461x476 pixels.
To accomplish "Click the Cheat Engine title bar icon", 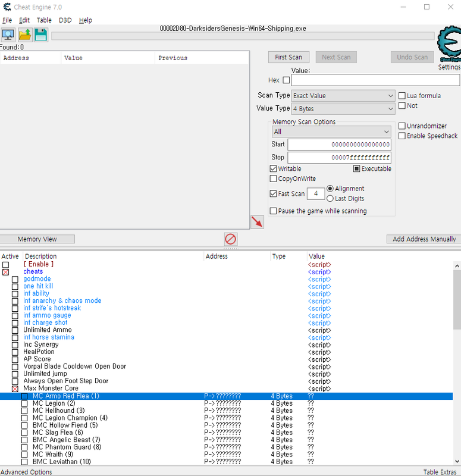I will 7,7.
